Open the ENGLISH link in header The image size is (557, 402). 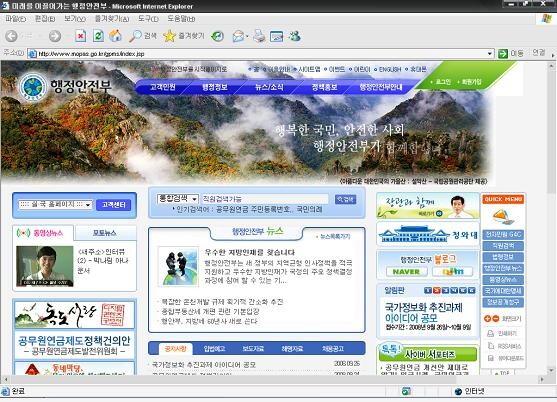390,69
